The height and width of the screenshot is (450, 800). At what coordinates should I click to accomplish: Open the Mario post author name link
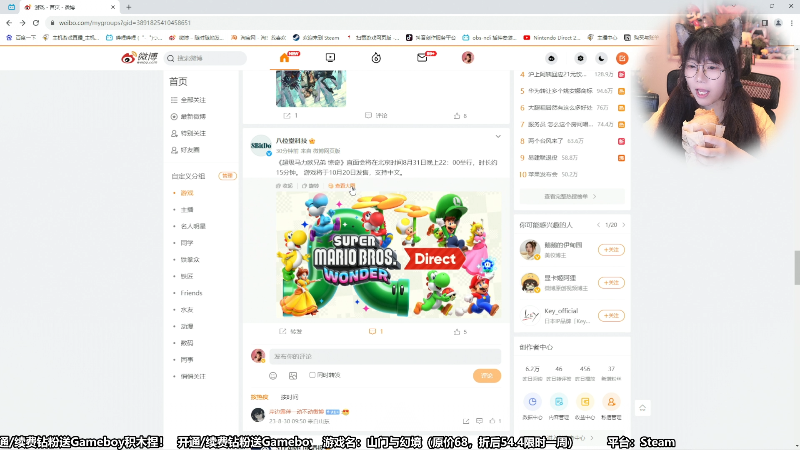pyautogui.click(x=292, y=141)
